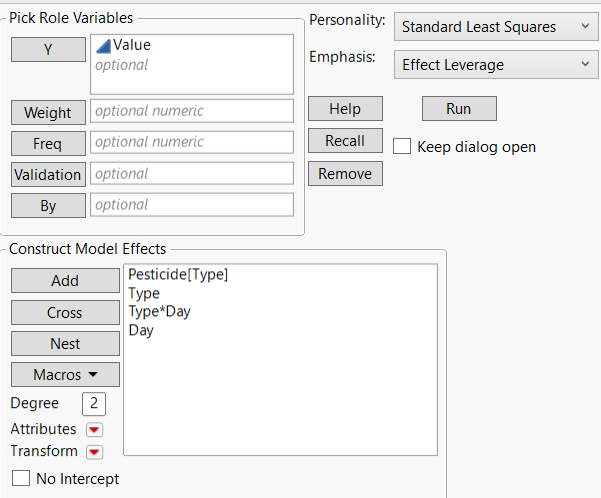Expand the Emphasis combo box
Viewport: 601px width, 498px height.
[x=496, y=65]
